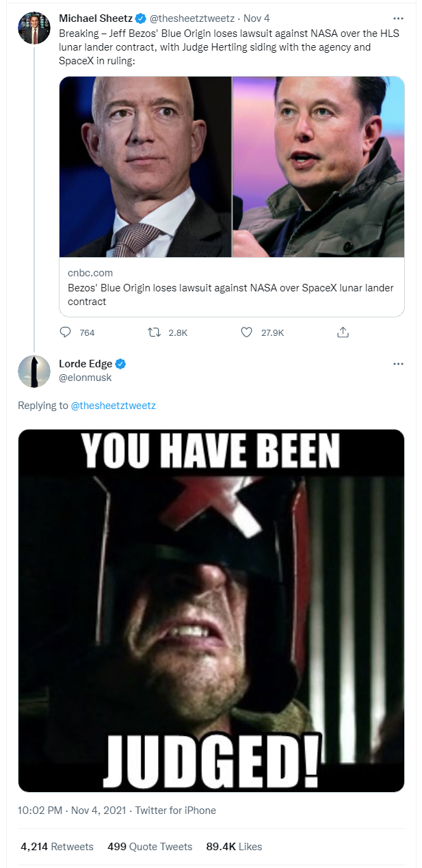
Task: Click Michael Sheetz's profile avatar
Action: [34, 28]
